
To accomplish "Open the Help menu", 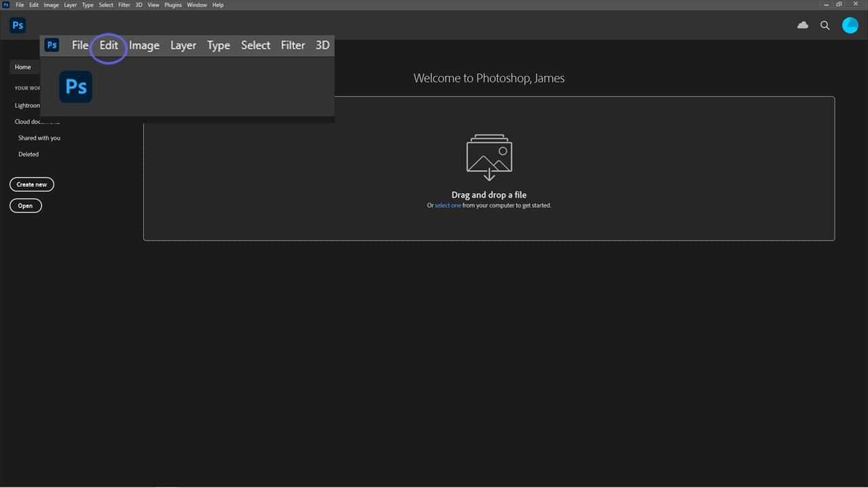I will pyautogui.click(x=218, y=5).
